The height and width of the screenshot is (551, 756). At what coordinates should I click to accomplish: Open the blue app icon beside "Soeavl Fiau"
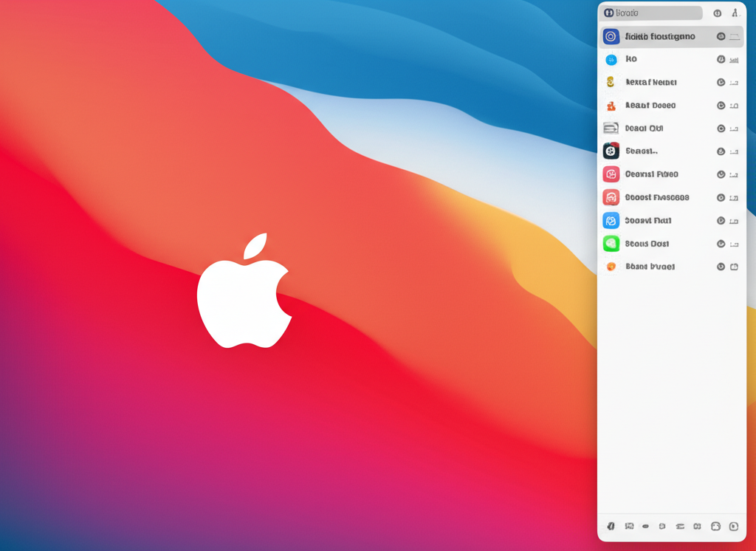[x=611, y=221]
